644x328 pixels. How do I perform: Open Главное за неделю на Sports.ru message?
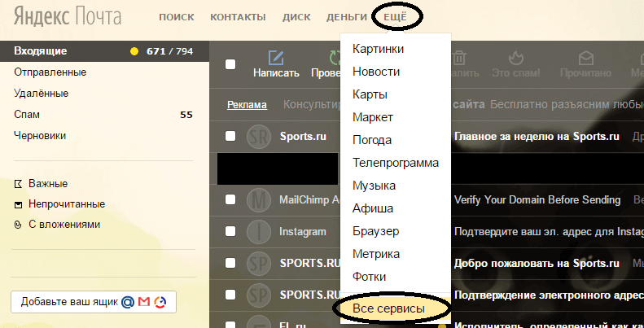coord(537,136)
